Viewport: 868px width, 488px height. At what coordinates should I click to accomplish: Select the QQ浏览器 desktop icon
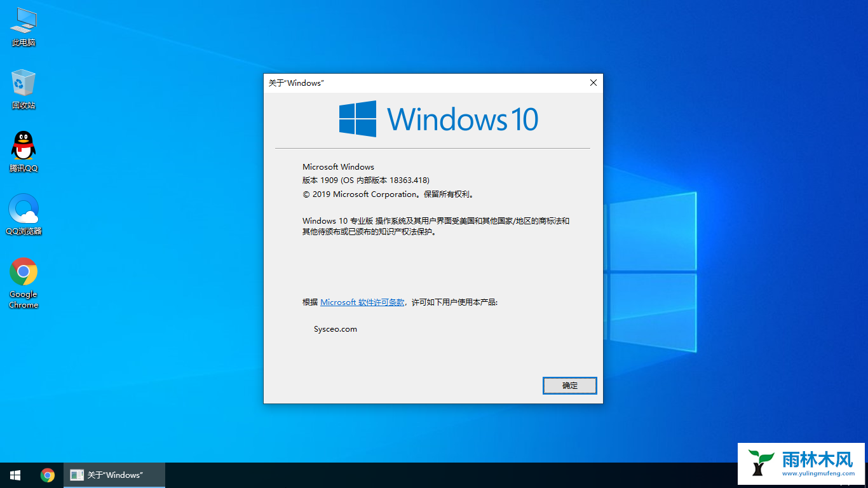pyautogui.click(x=24, y=215)
